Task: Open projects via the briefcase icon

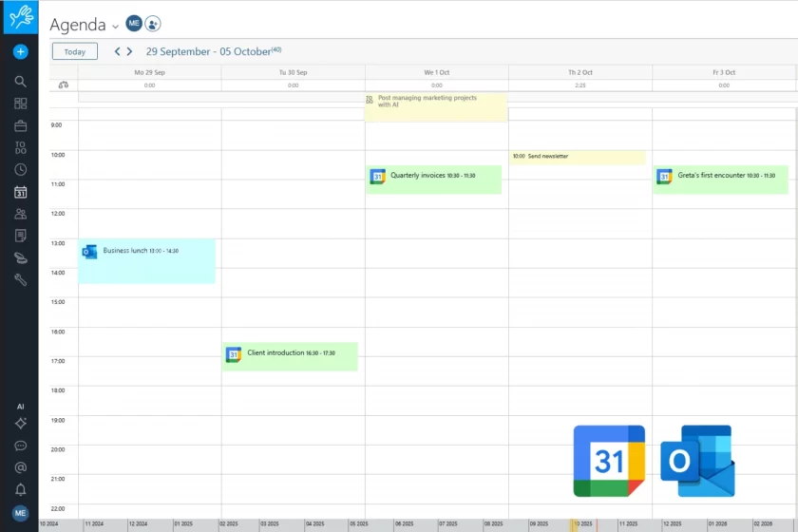Action: pyautogui.click(x=20, y=125)
